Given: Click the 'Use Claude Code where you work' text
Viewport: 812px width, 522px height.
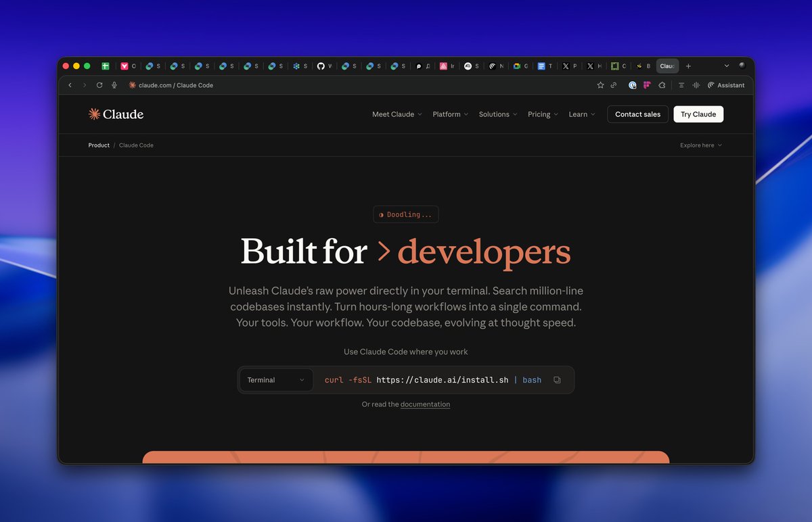Looking at the screenshot, I should point(406,352).
